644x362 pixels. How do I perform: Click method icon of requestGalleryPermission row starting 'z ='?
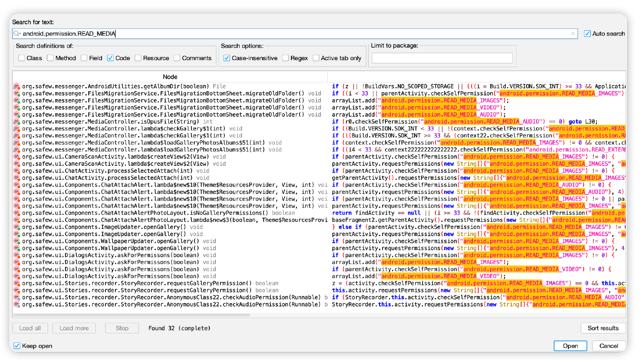tap(17, 283)
